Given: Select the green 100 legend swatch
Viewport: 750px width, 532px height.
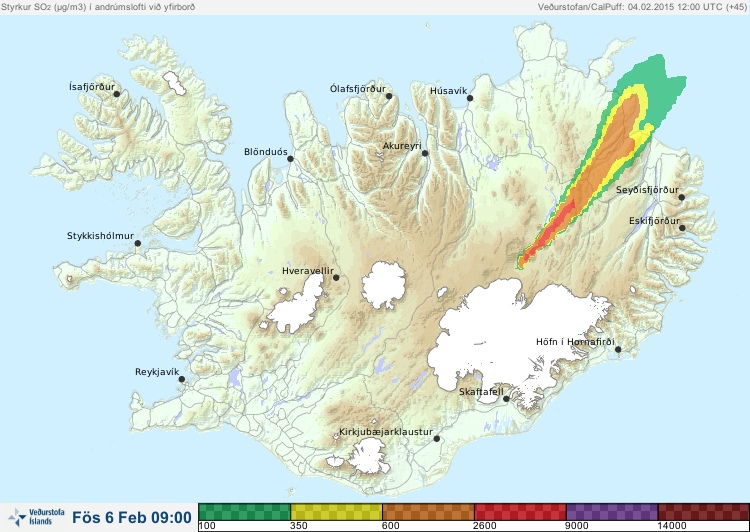Looking at the screenshot, I should click(x=244, y=512).
